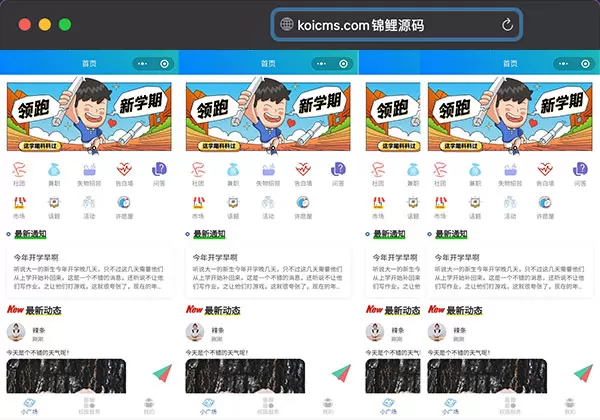Open the three-dot menu in left phone header
Image resolution: width=600 pixels, height=420 pixels.
pos(142,63)
